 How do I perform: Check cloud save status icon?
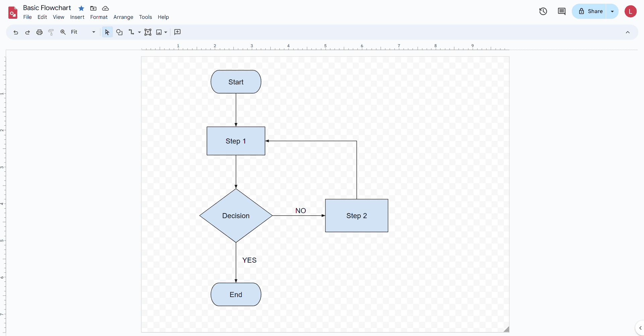(105, 8)
